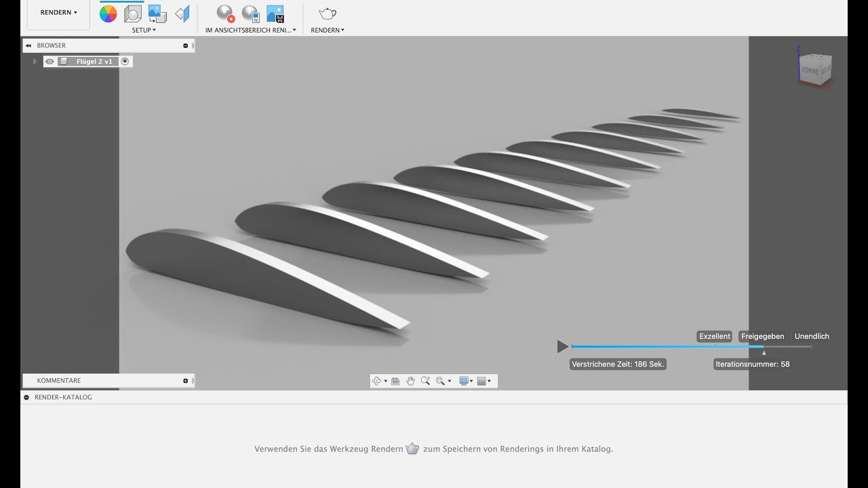Collapse the Render-Katalog panel

(x=26, y=397)
